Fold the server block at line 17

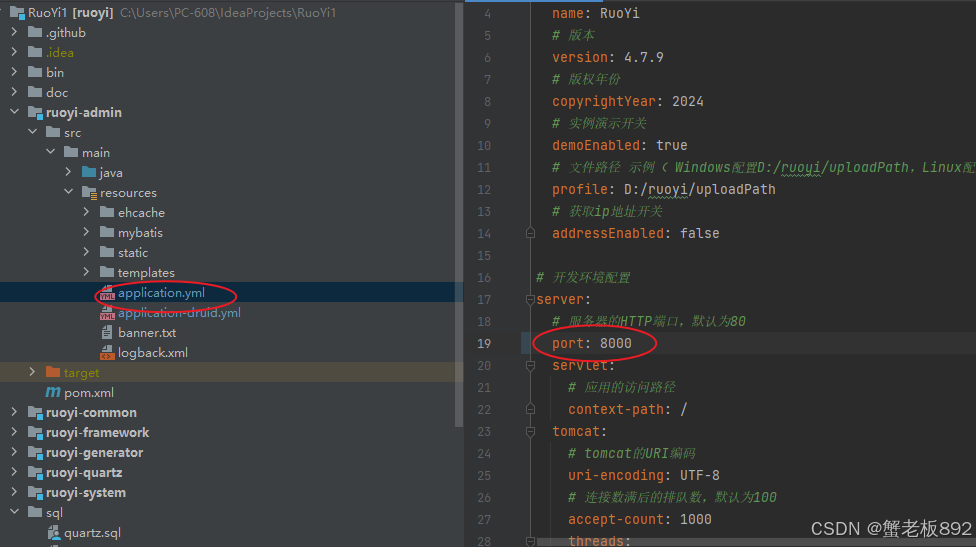pos(530,300)
